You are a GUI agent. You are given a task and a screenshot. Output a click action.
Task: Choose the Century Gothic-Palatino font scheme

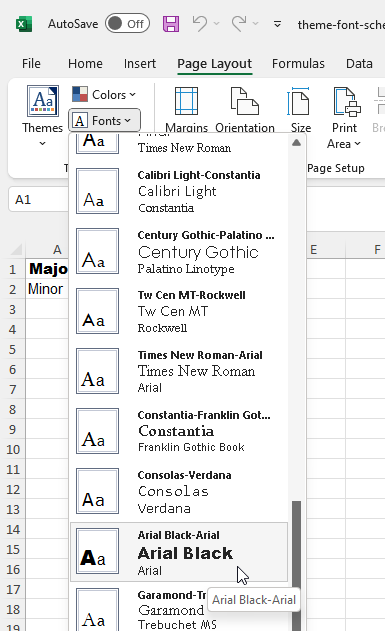pyautogui.click(x=179, y=251)
